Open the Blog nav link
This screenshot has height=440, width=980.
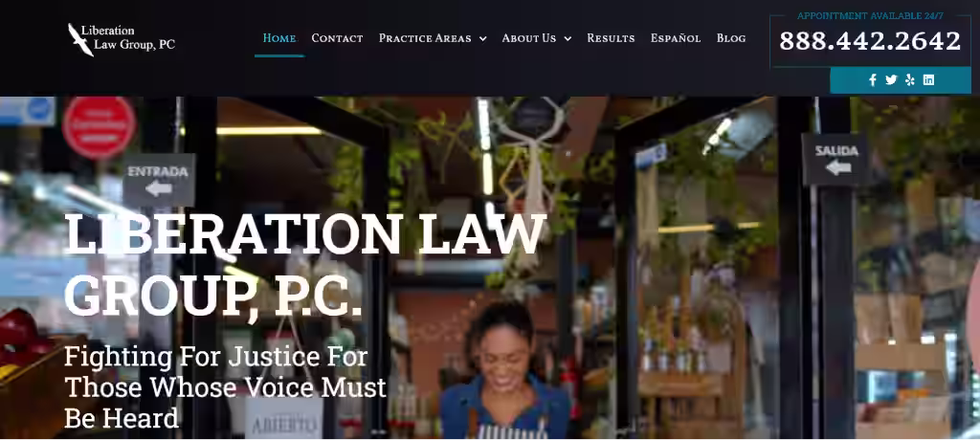click(731, 38)
